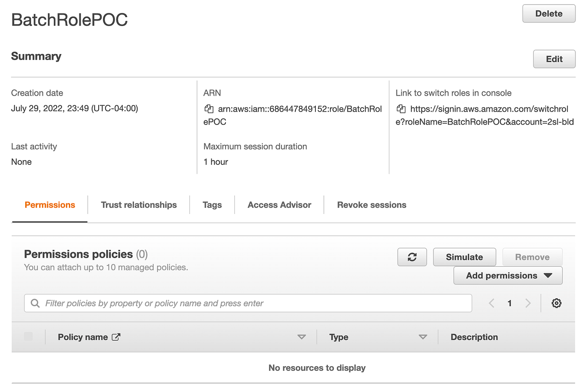
Task: Click the 'No resources to display' message
Action: pyautogui.click(x=317, y=368)
